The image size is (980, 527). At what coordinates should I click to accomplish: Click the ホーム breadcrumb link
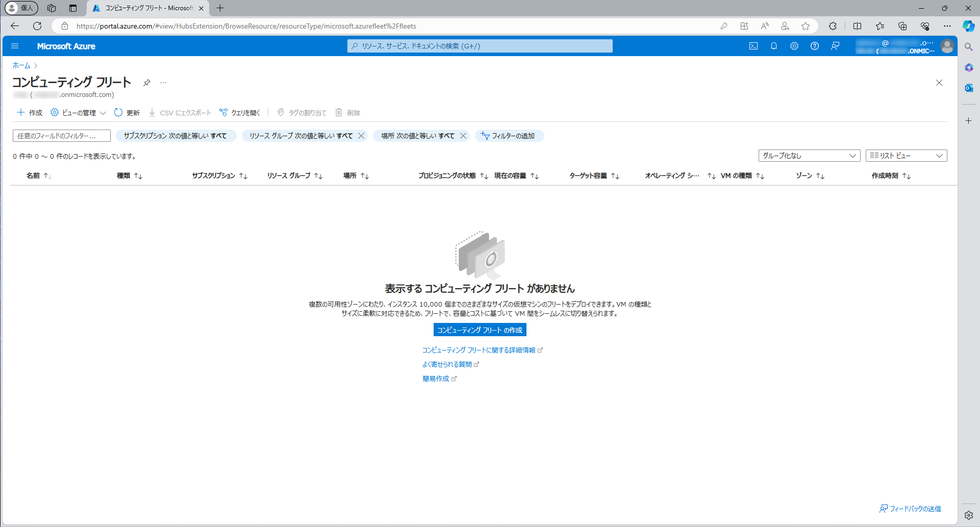click(x=21, y=65)
